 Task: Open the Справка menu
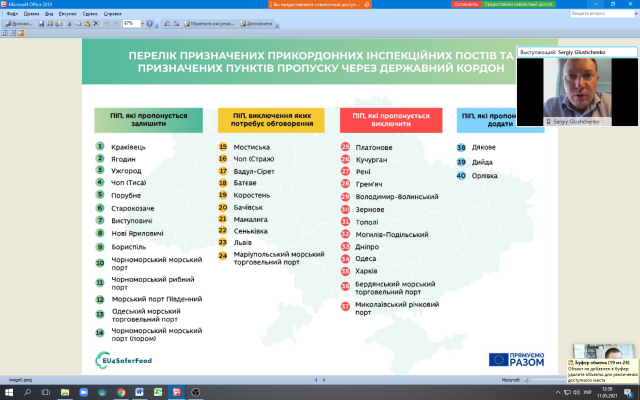click(x=113, y=14)
